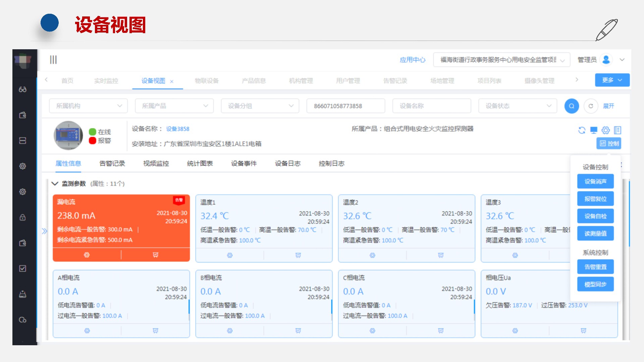Expand the 更多 dropdown button
The image size is (644, 362).
tap(612, 80)
